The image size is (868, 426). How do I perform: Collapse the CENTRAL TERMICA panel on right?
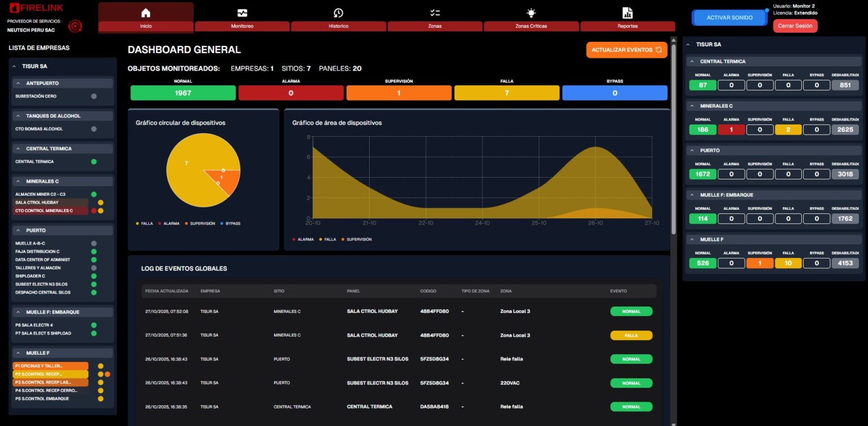coord(693,61)
